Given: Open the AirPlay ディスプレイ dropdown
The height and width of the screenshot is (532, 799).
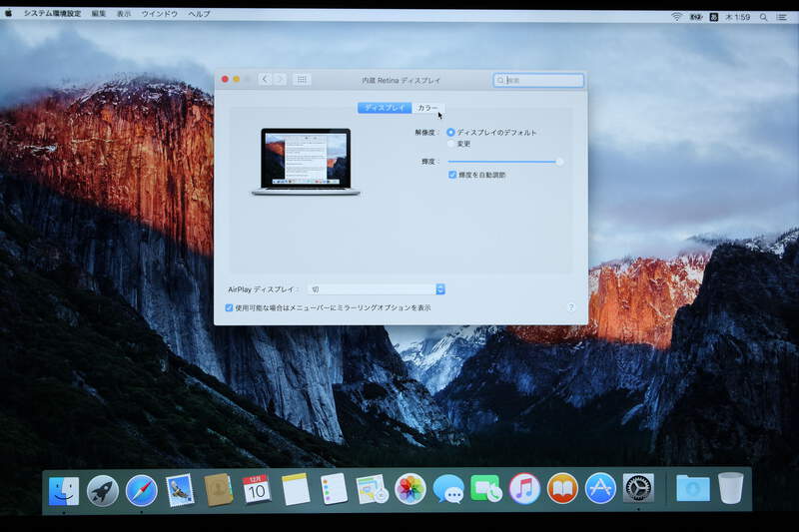Looking at the screenshot, I should (x=376, y=289).
